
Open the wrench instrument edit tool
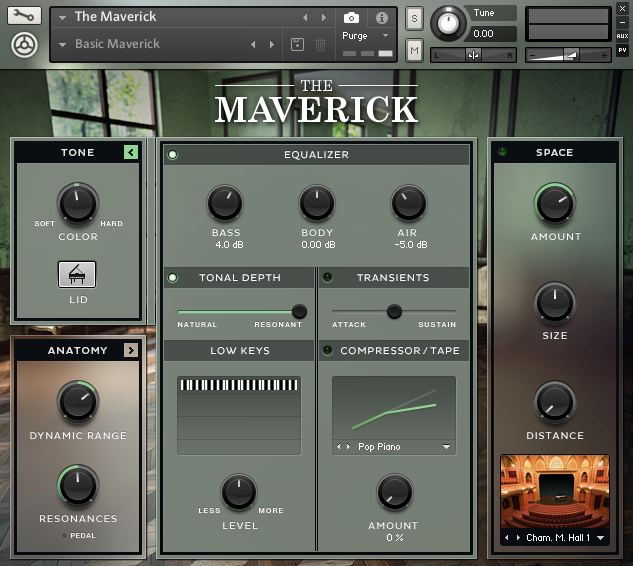pyautogui.click(x=24, y=16)
